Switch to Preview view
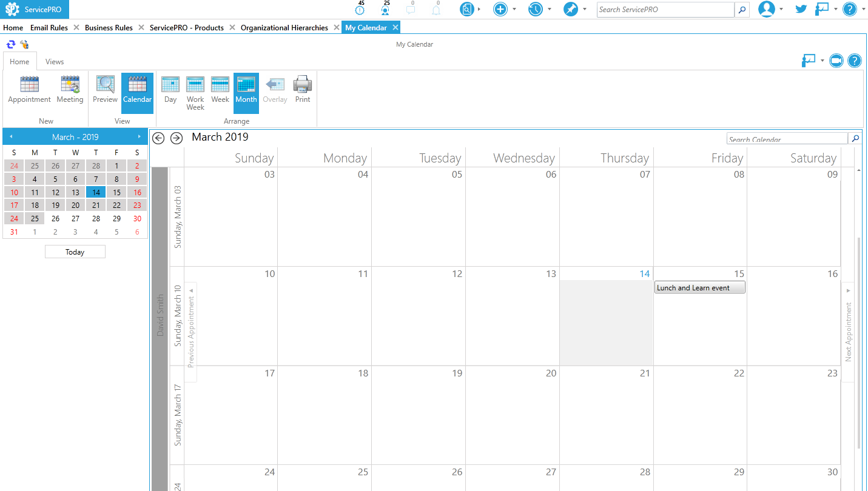 point(105,90)
